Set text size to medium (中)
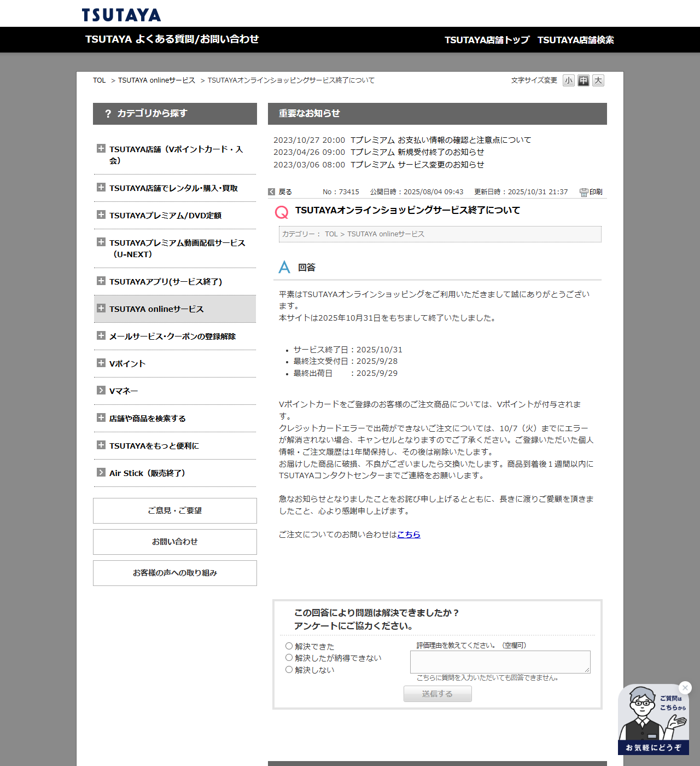700x766 pixels. click(584, 80)
